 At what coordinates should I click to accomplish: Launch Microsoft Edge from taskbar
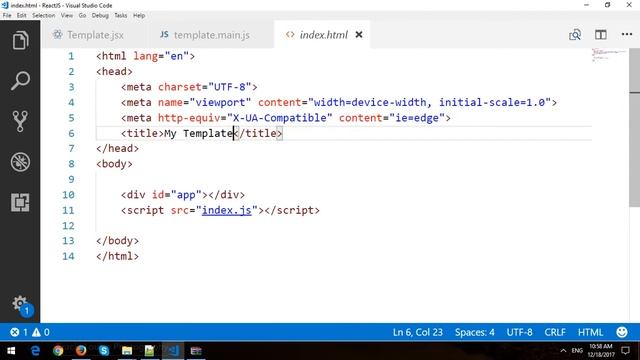(x=36, y=351)
